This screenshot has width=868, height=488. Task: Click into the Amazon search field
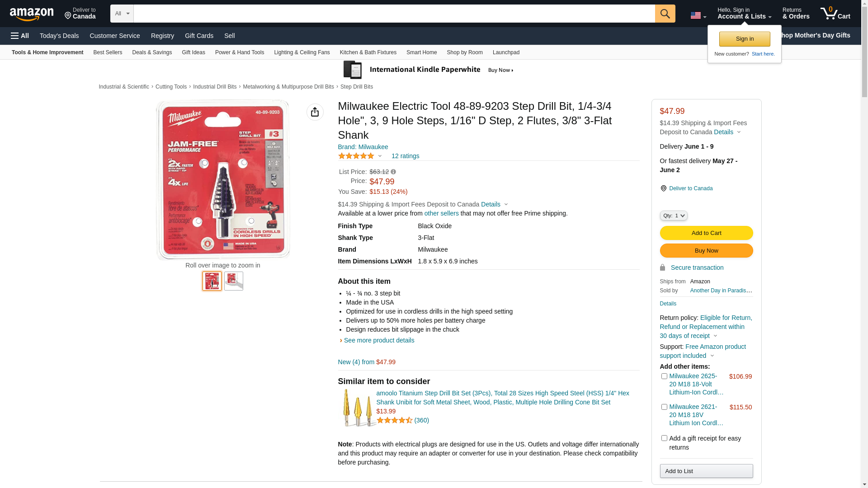click(394, 14)
